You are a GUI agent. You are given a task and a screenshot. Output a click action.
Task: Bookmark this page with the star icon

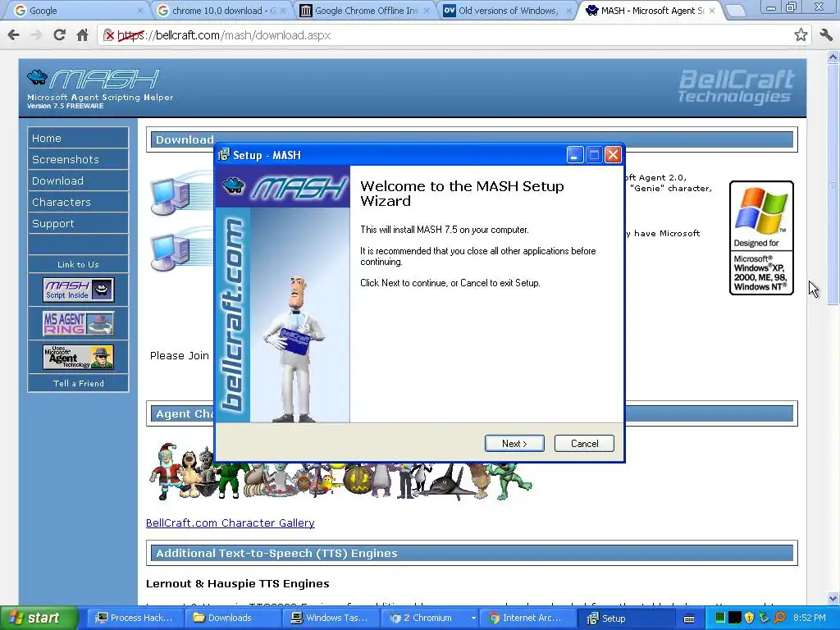801,35
